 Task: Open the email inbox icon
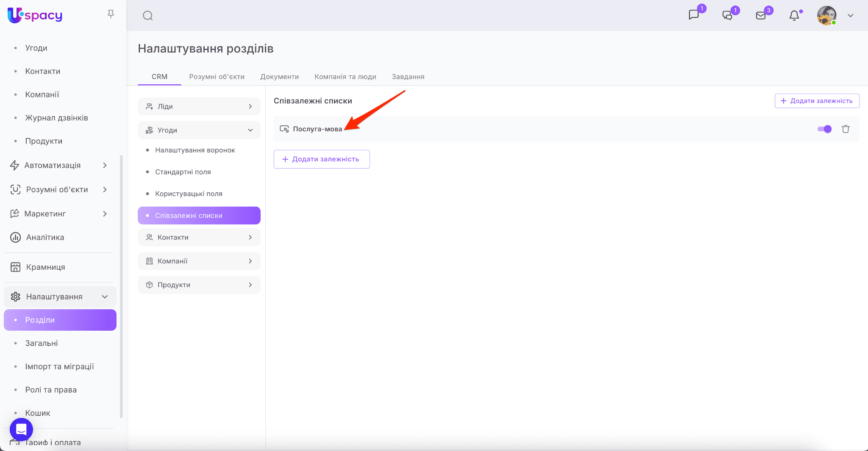[761, 16]
